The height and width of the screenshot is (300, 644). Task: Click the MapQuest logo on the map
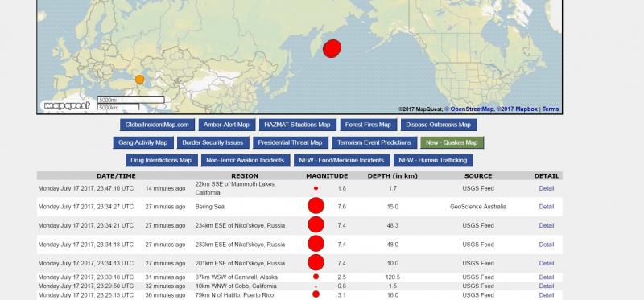tap(67, 105)
